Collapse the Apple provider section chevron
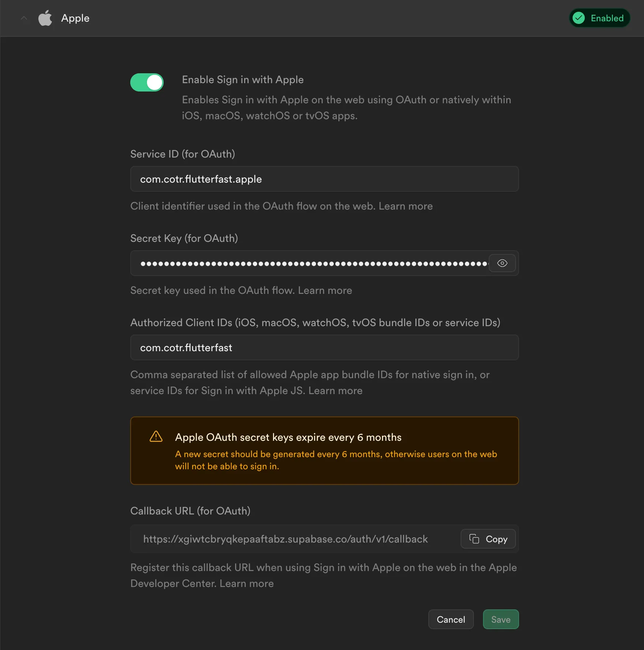 (24, 18)
